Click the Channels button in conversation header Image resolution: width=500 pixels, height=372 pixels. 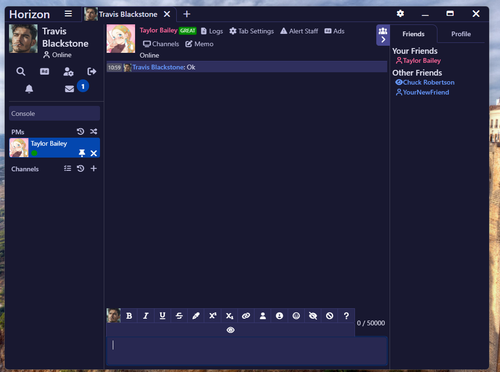tap(161, 44)
